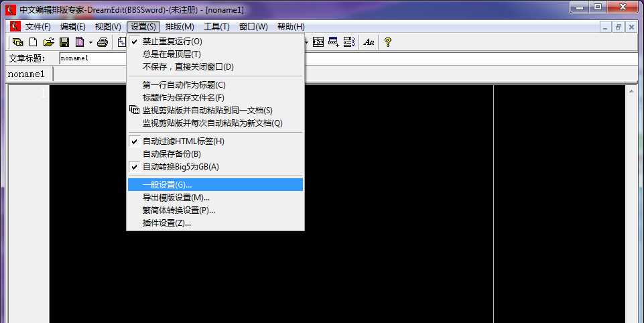The image size is (644, 323).
Task: Click the save floppy disk icon
Action: click(x=64, y=42)
